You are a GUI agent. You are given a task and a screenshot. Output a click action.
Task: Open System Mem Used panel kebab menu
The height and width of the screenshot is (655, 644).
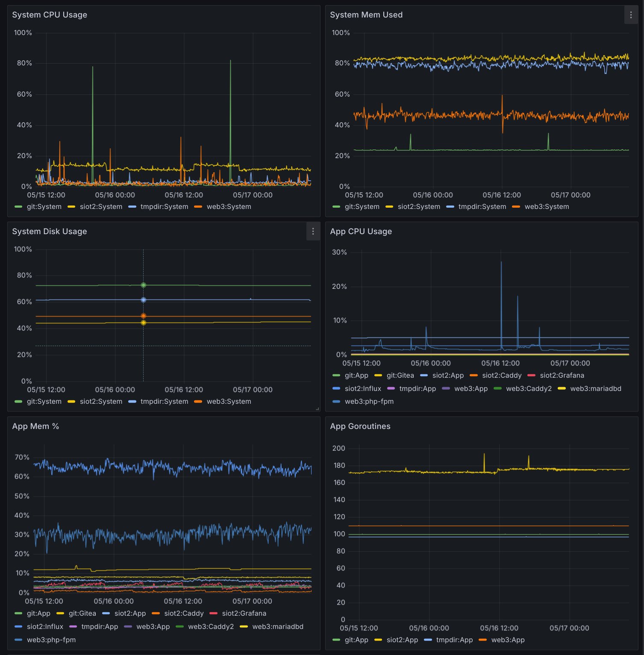point(631,15)
